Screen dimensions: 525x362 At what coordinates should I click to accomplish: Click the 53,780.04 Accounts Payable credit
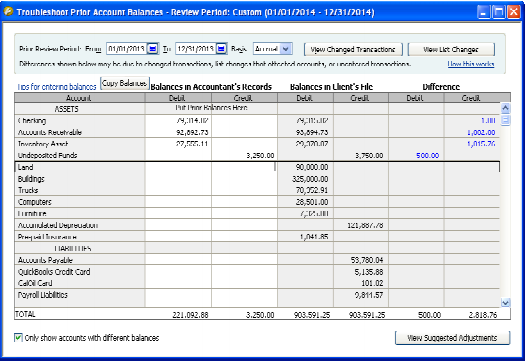pyautogui.click(x=367, y=260)
